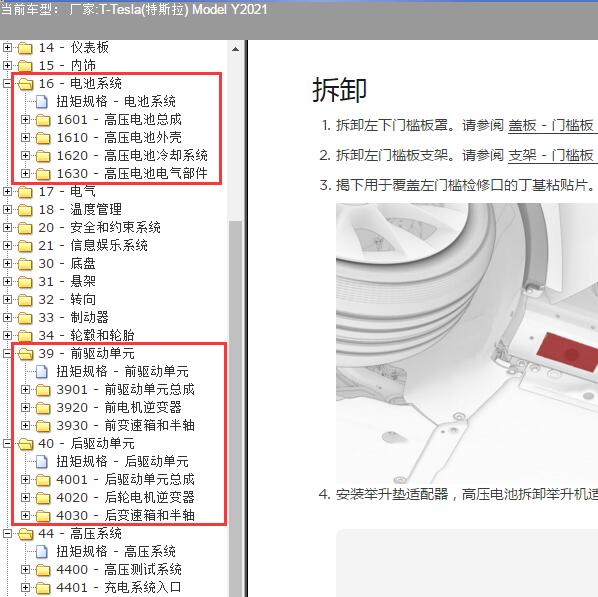This screenshot has width=598, height=597.
Task: Click folder icon for 1630 - 高压电池电气部件
Action: tap(43, 174)
